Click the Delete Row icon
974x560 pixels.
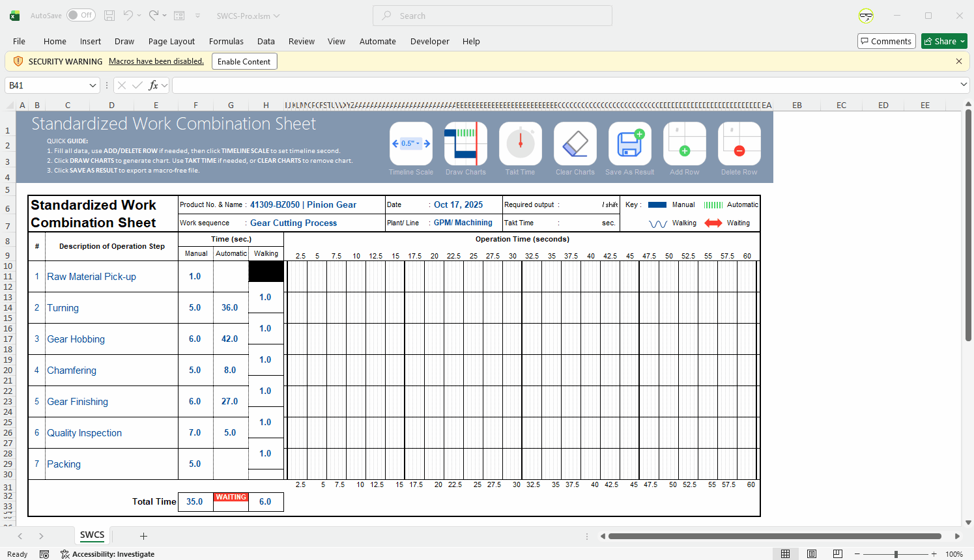[x=739, y=144]
